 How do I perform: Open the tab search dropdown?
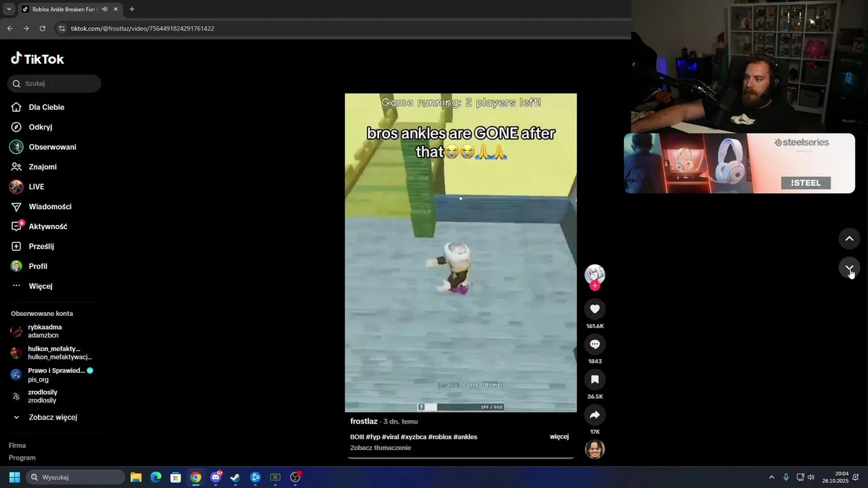pos(9,9)
